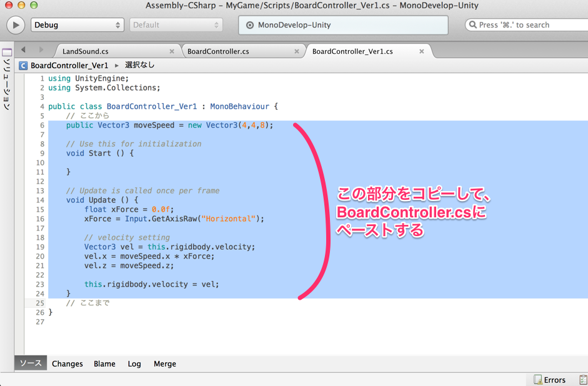Image resolution: width=588 pixels, height=386 pixels.
Task: Switch to the ソース view tab
Action: pos(31,363)
